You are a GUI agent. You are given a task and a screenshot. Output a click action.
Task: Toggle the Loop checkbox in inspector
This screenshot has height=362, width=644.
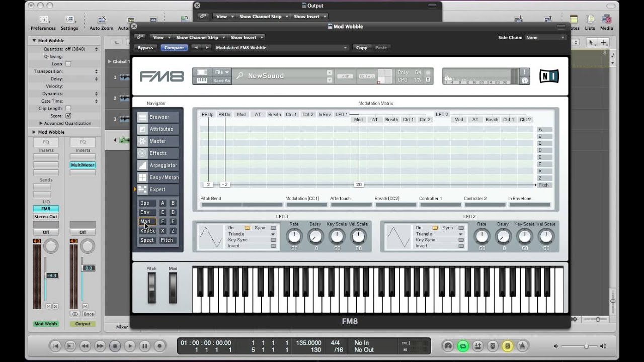tap(68, 64)
